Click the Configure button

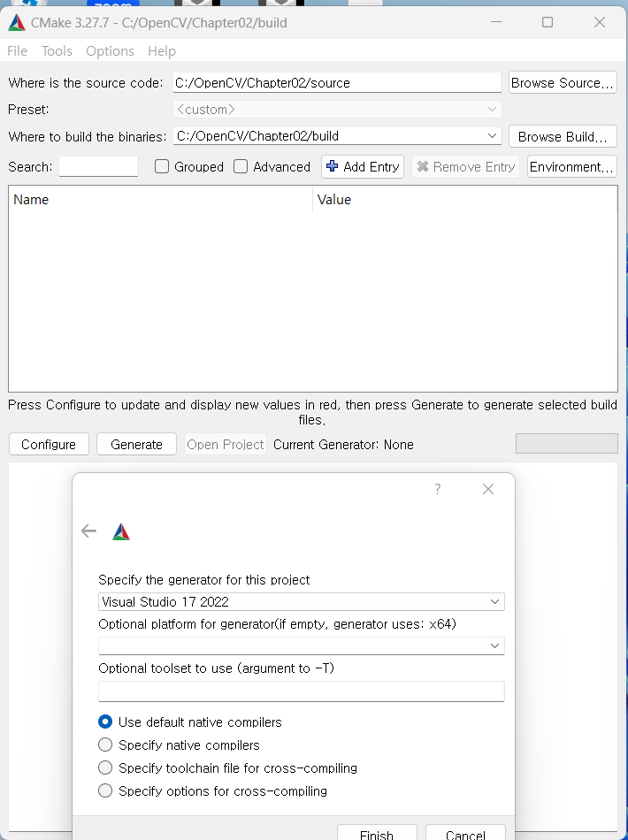click(x=49, y=444)
